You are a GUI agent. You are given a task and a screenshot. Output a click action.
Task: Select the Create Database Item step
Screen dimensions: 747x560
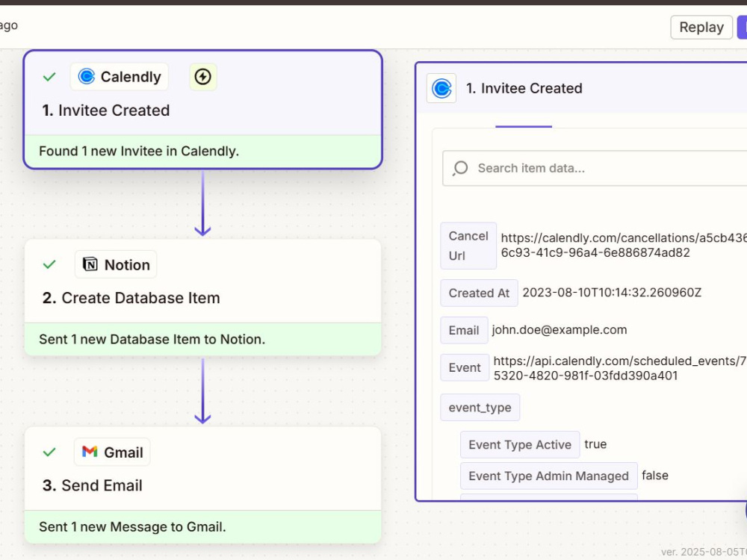pyautogui.click(x=131, y=298)
